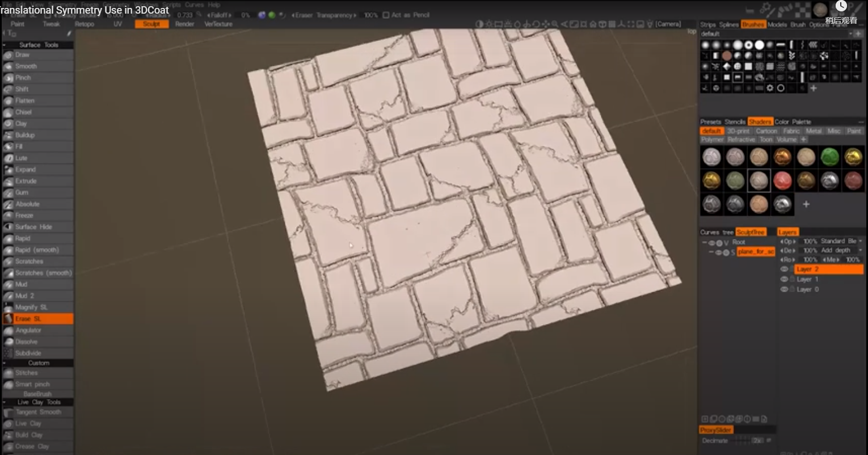Viewport: 868px width, 455px height.
Task: Choose the Scratches tool
Action: pos(37,262)
